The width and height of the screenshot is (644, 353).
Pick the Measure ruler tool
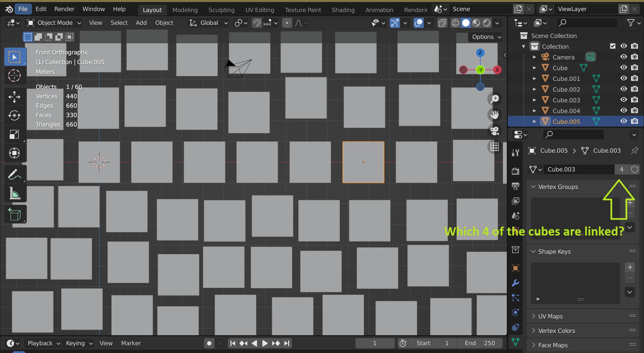(x=14, y=194)
